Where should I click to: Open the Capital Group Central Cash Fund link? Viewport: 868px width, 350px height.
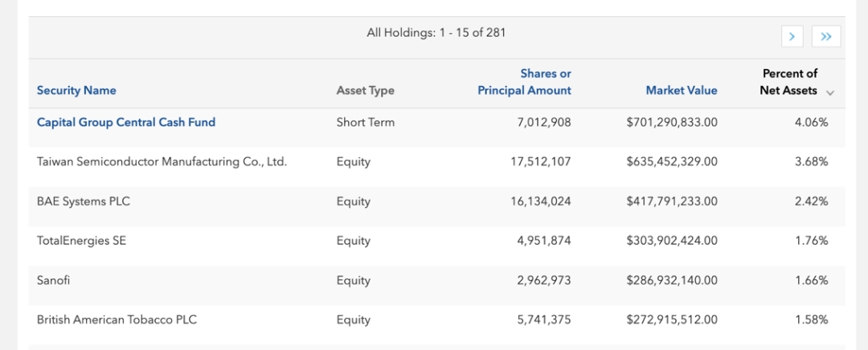pyautogui.click(x=126, y=122)
